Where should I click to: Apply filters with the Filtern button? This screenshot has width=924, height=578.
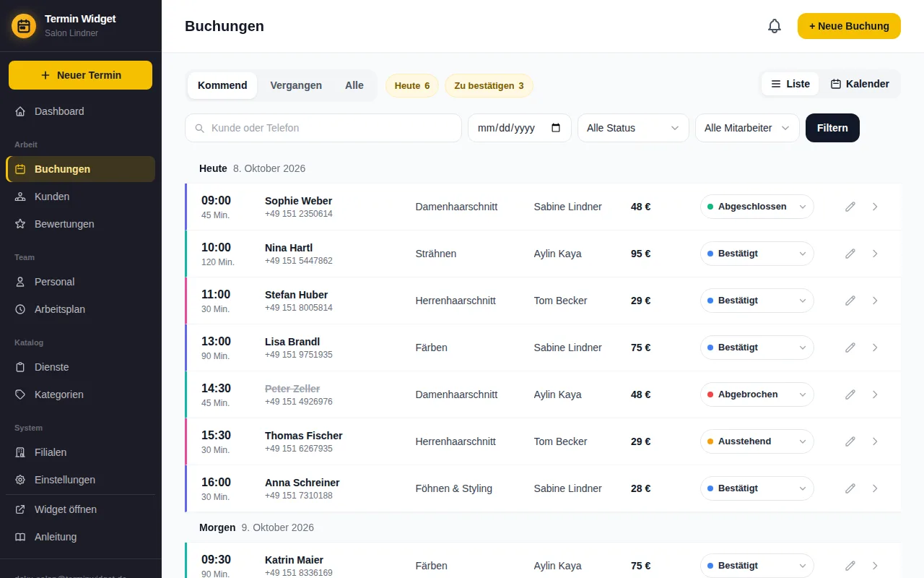coord(832,128)
